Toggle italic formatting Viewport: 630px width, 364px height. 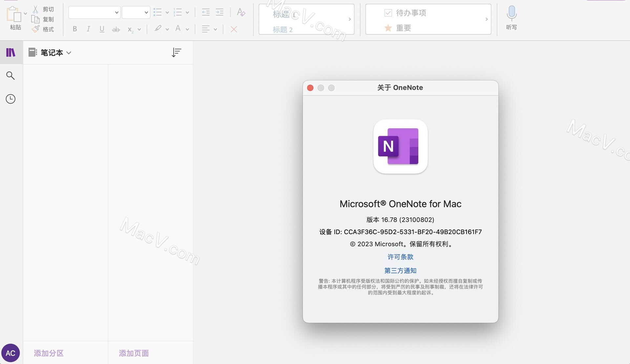pyautogui.click(x=88, y=29)
